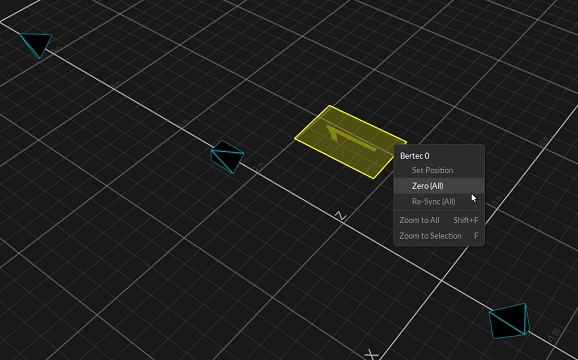The height and width of the screenshot is (360, 578).
Task: Select the Re-Sync (All) menu entry
Action: click(x=439, y=202)
